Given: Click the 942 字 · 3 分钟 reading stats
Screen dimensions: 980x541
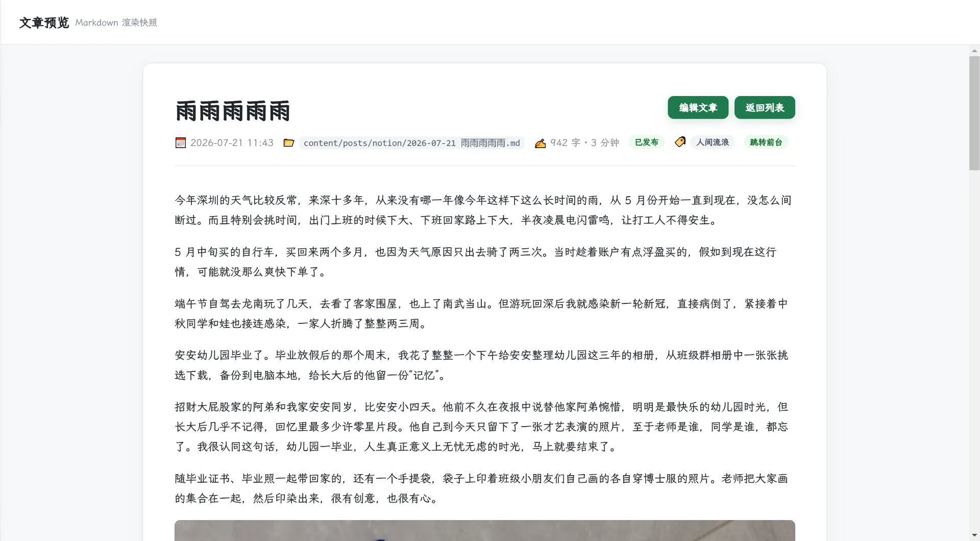Looking at the screenshot, I should coord(584,143).
